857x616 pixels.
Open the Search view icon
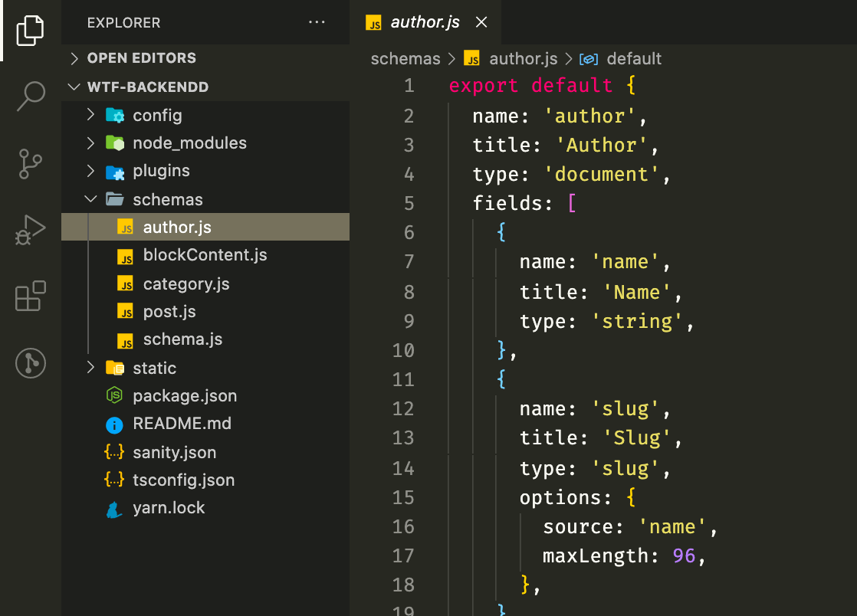click(31, 97)
